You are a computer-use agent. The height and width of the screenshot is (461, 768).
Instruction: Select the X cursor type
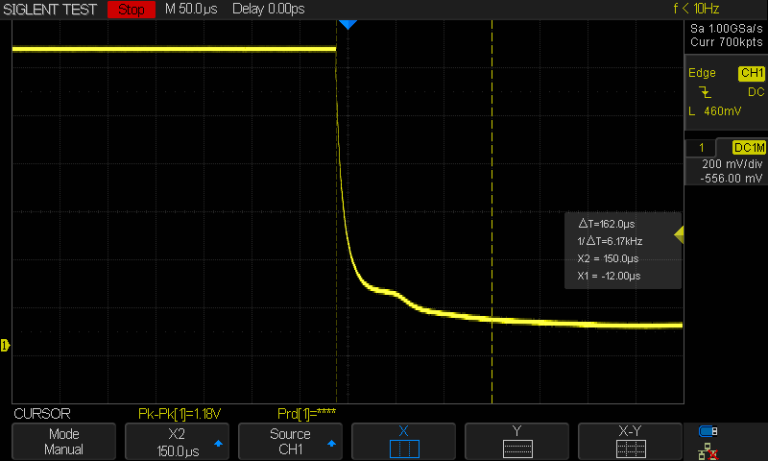pos(404,441)
